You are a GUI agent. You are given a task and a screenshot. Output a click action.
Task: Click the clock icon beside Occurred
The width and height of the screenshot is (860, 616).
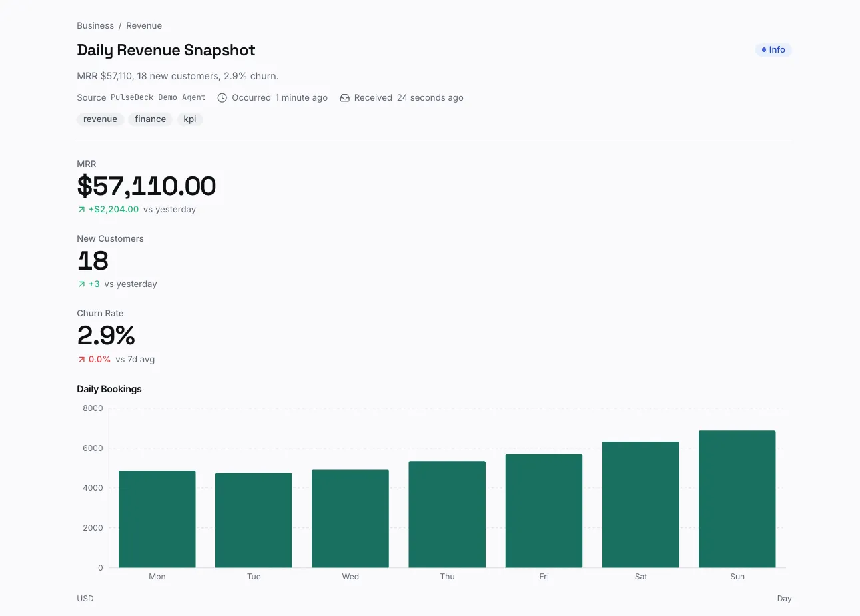(x=222, y=97)
